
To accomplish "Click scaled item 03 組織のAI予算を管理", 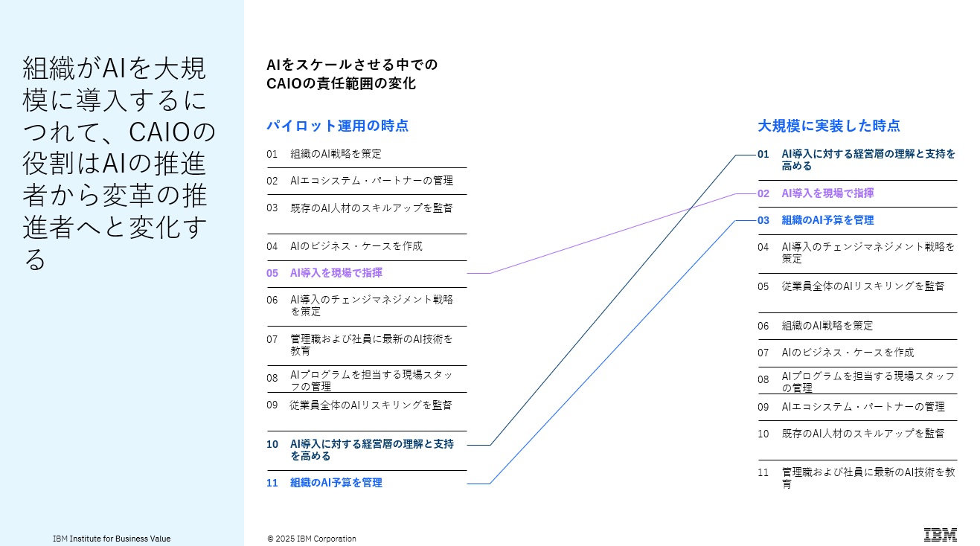I will pos(827,220).
